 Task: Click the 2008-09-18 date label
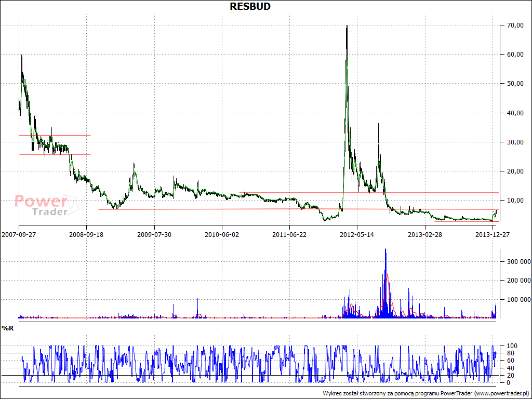(x=86, y=234)
